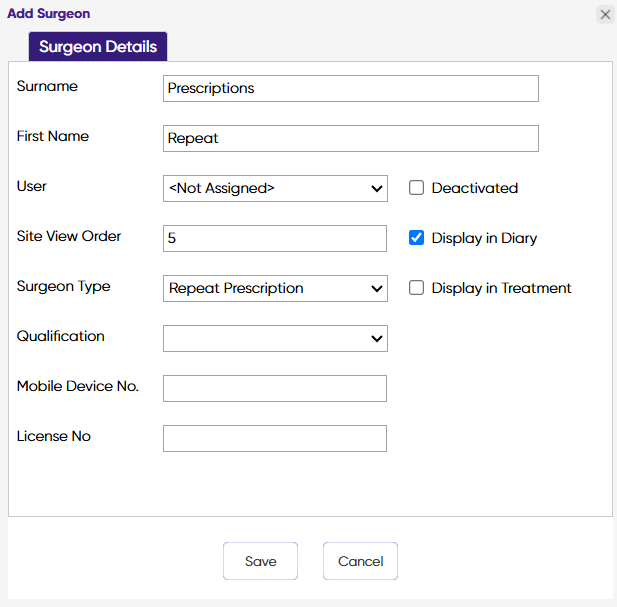Uncheck the Display in Diary checkbox

tap(417, 238)
